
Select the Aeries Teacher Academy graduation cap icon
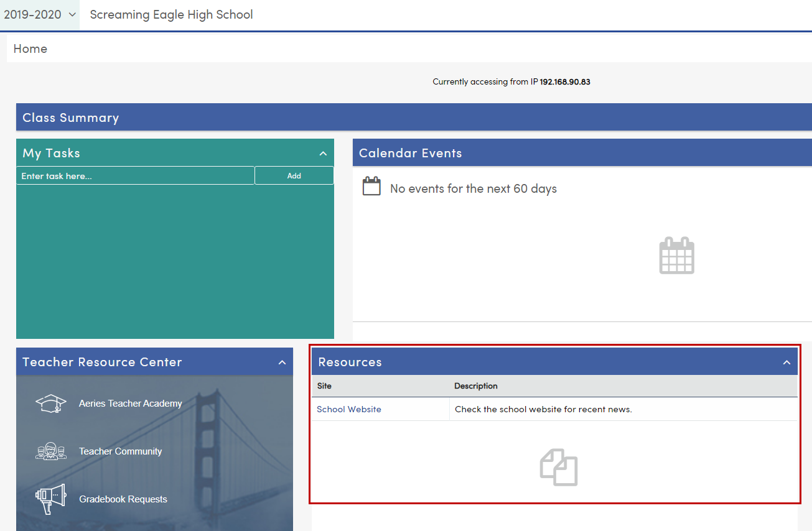point(50,403)
